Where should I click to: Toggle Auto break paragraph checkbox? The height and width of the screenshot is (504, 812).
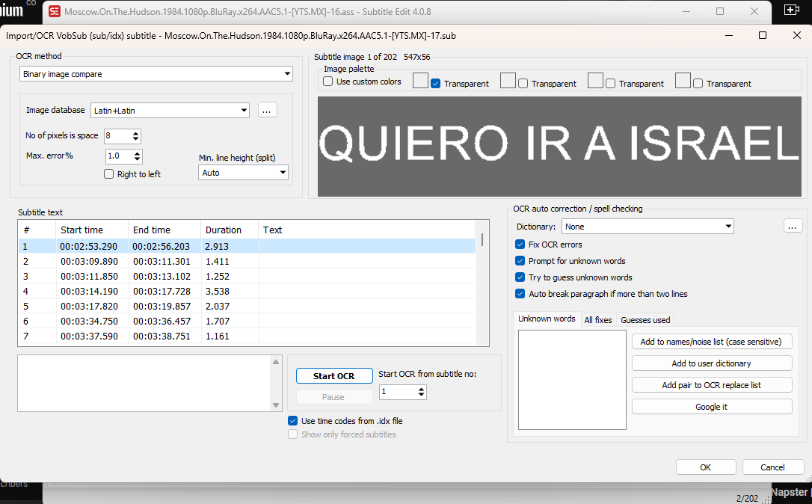(520, 294)
